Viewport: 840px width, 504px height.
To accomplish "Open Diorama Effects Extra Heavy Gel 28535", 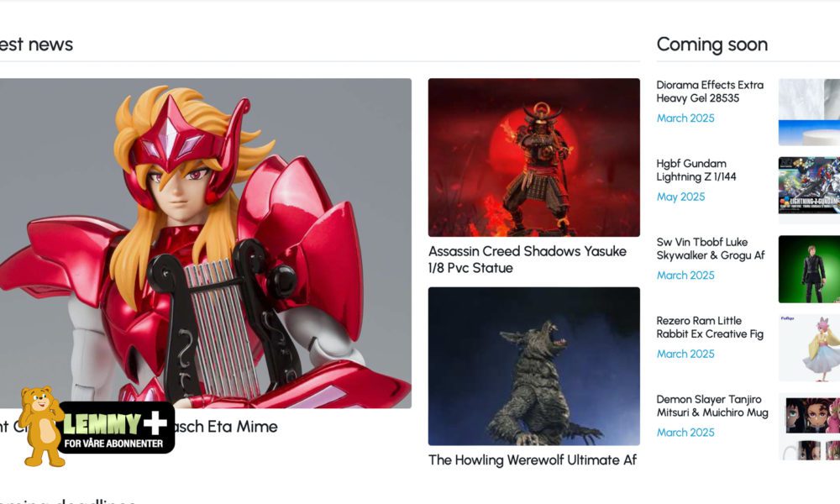I will [x=710, y=92].
